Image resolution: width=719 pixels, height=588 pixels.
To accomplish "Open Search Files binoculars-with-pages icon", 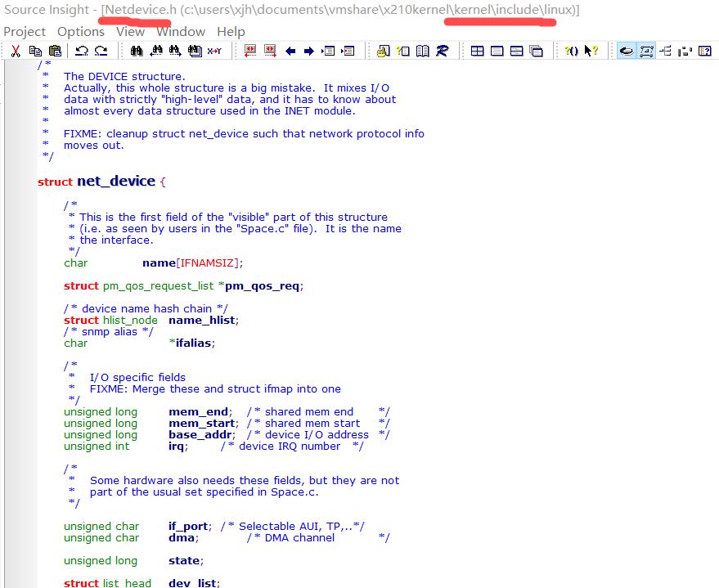I will 195,51.
